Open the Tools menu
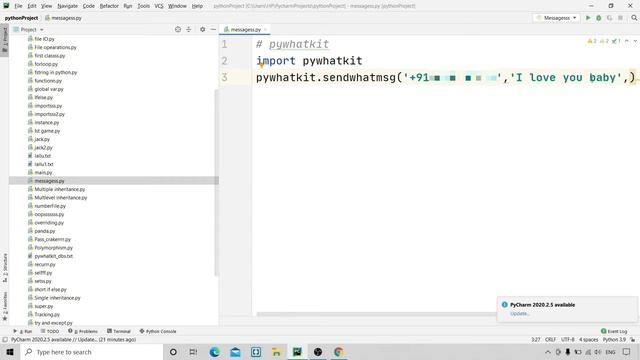Viewport: 640px width, 360px height. click(x=143, y=6)
